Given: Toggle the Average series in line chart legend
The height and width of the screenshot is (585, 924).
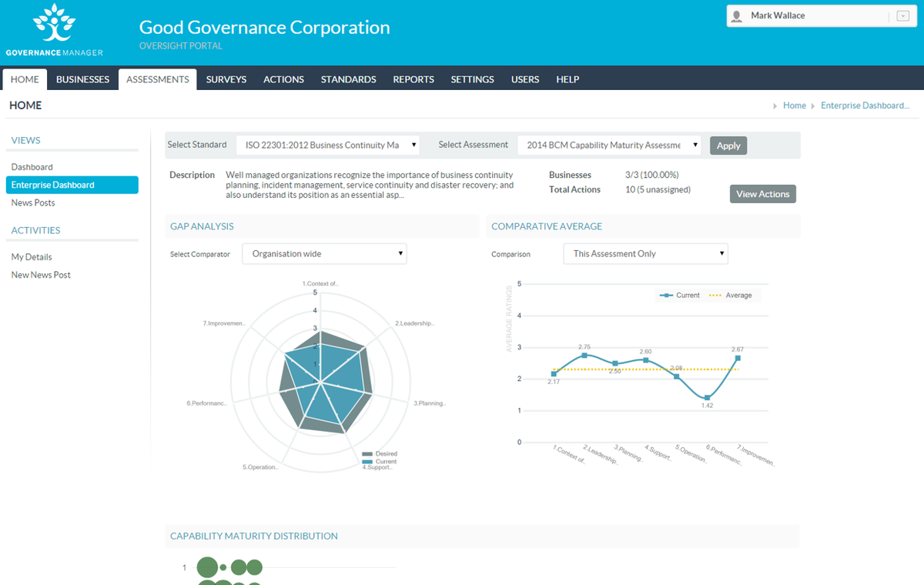Looking at the screenshot, I should coord(729,295).
